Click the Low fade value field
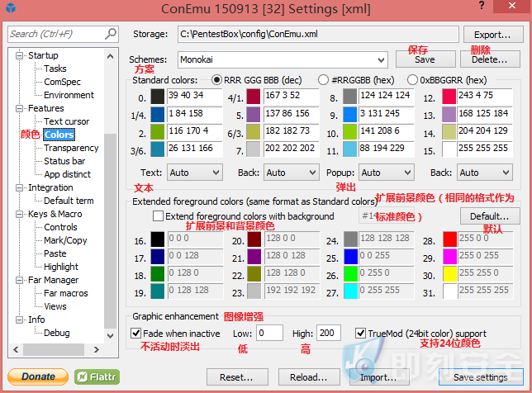The height and width of the screenshot is (393, 532). click(270, 333)
